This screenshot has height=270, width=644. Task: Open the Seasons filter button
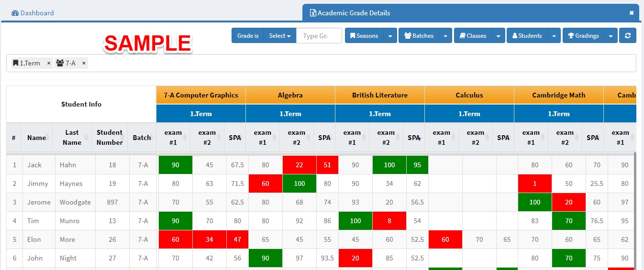364,36
